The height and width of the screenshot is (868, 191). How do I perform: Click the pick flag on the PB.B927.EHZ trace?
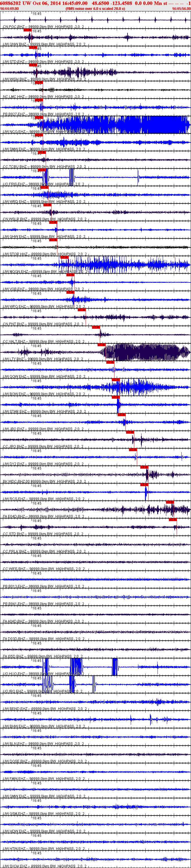pyautogui.click(x=39, y=100)
